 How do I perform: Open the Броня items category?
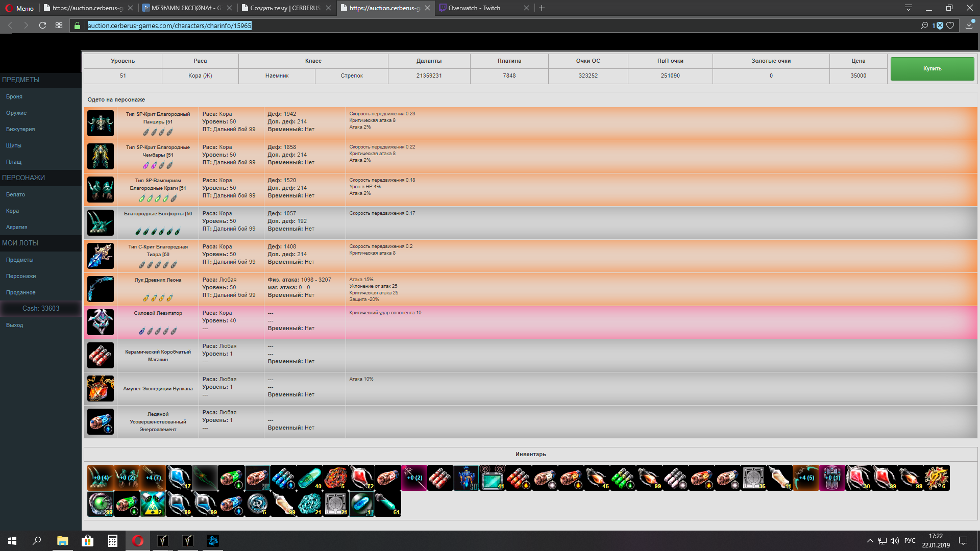click(x=14, y=96)
